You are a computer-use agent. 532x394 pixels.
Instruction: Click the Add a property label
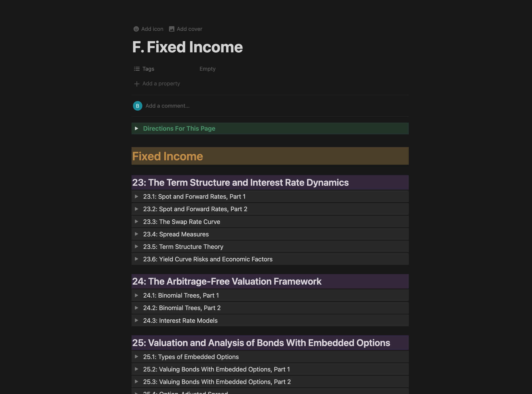pyautogui.click(x=161, y=84)
